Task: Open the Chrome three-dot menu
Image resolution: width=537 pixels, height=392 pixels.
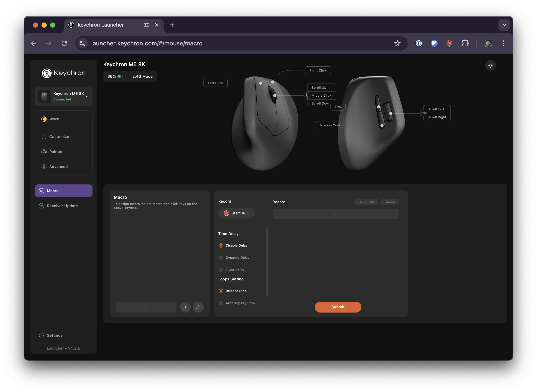Action: coord(503,43)
